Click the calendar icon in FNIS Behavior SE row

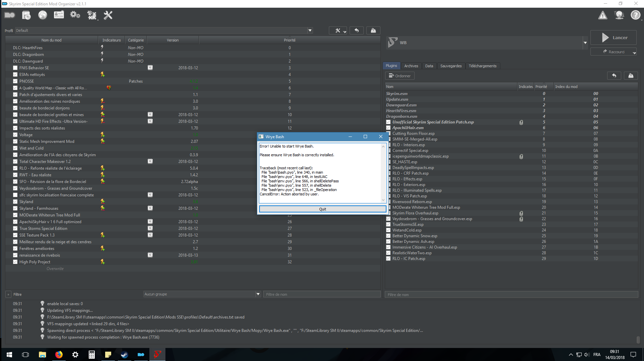click(150, 68)
